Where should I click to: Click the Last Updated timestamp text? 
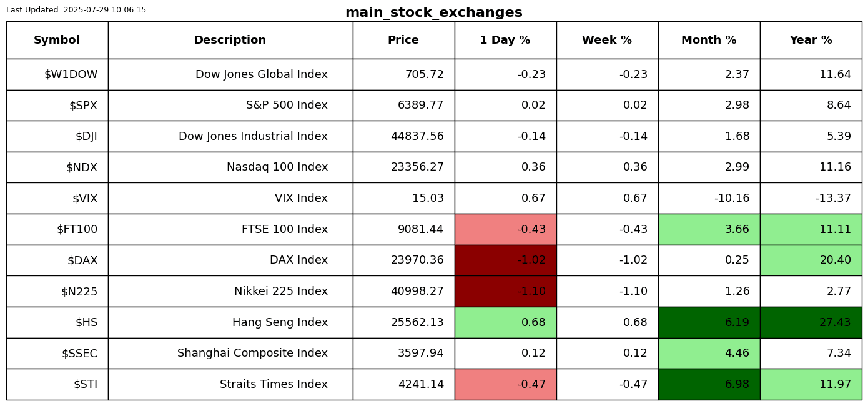pyautogui.click(x=76, y=10)
